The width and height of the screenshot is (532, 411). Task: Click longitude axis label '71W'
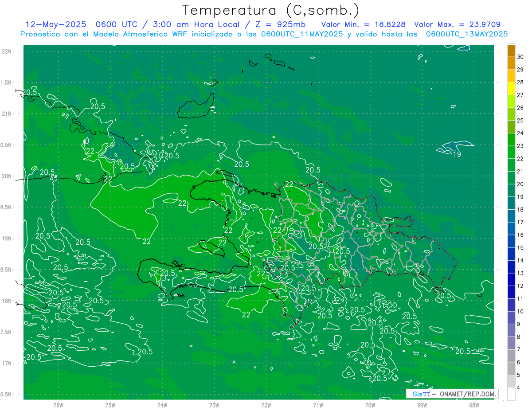318,405
